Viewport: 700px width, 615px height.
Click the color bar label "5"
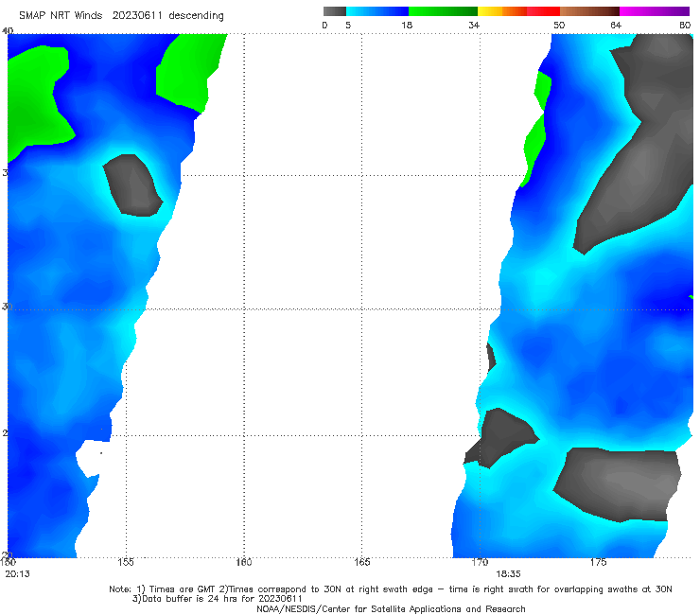coord(348,25)
